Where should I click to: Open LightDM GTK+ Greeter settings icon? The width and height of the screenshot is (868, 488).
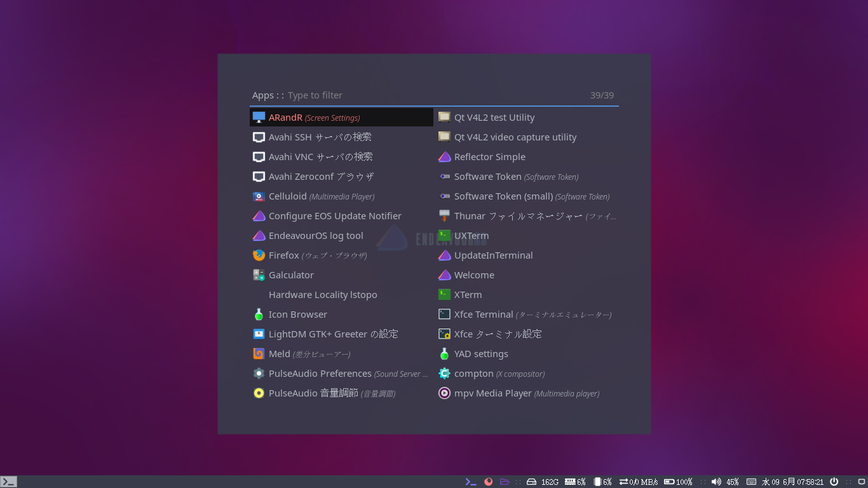pos(259,334)
